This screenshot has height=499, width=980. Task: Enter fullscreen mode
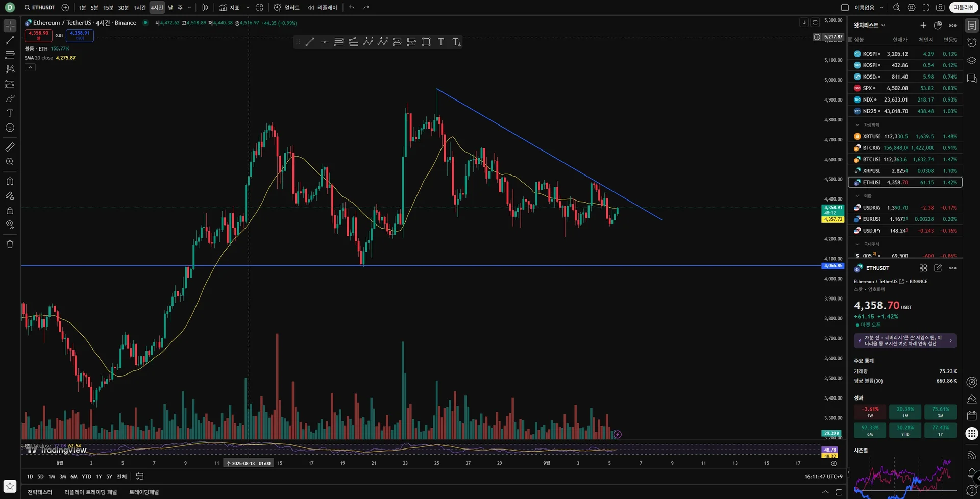pyautogui.click(x=926, y=8)
